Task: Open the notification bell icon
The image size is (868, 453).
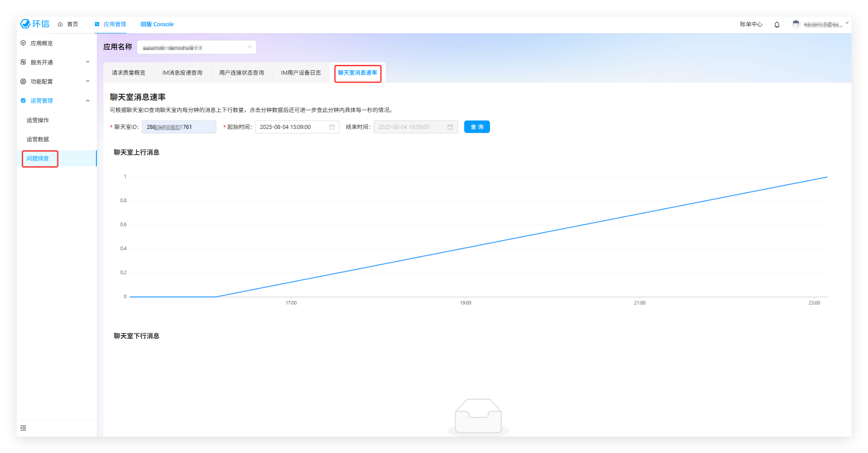Action: point(777,24)
